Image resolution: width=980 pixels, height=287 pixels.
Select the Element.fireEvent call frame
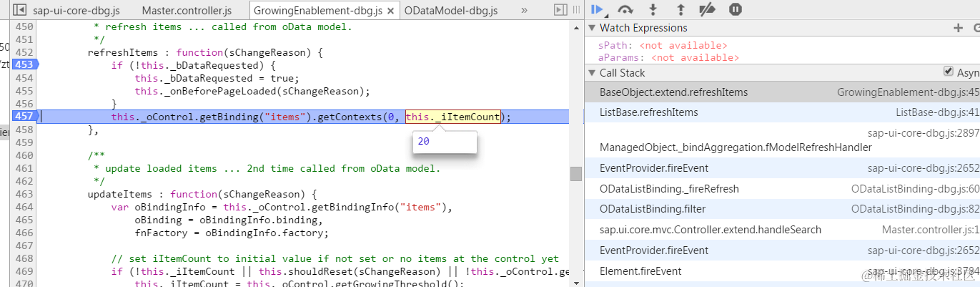click(x=782, y=271)
